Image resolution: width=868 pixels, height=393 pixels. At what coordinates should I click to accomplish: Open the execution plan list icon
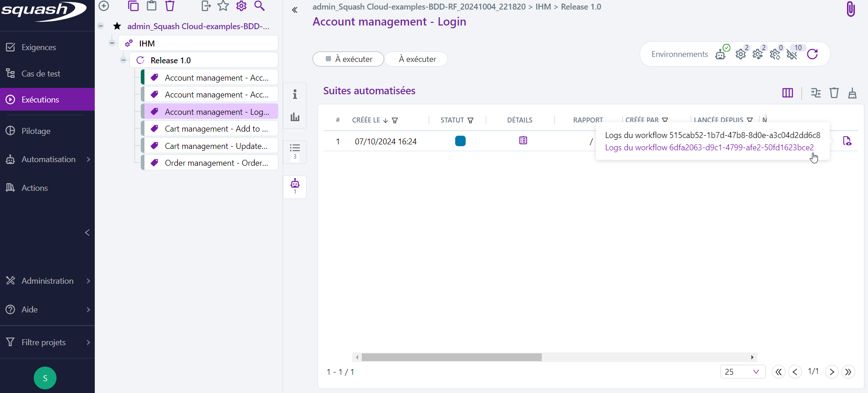click(x=295, y=148)
